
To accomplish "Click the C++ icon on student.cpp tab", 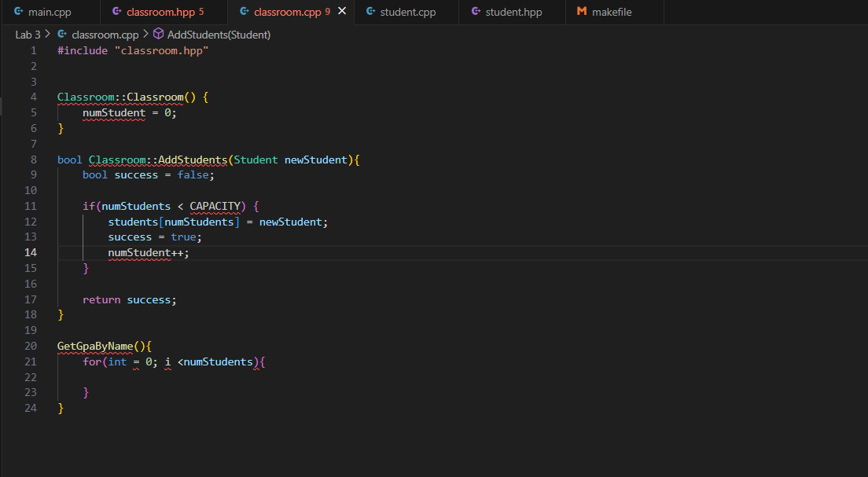I will pos(370,11).
